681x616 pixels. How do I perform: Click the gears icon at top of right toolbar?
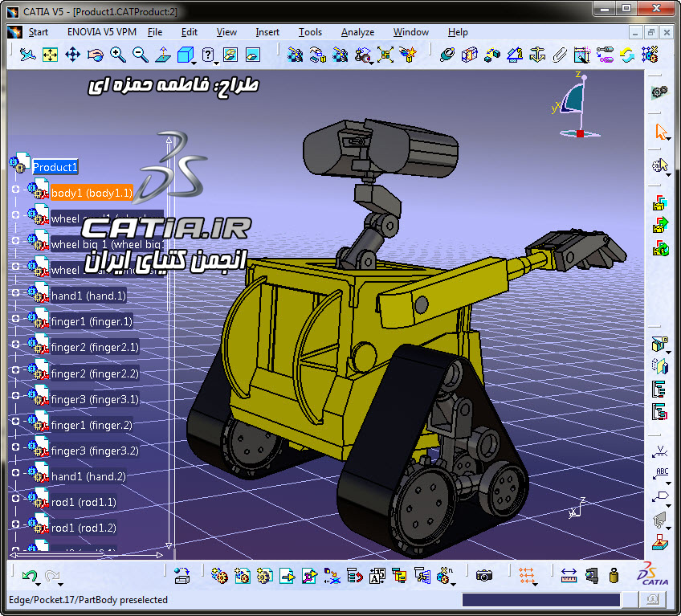(x=660, y=92)
